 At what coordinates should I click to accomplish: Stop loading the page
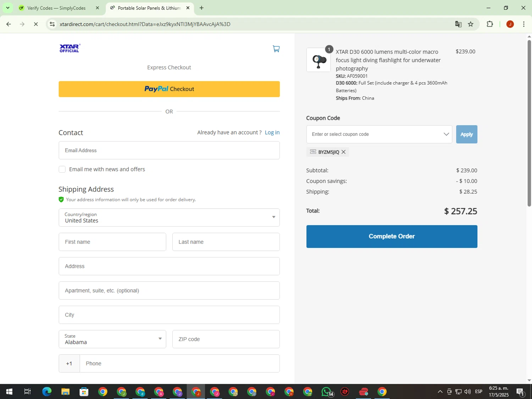tap(36, 24)
